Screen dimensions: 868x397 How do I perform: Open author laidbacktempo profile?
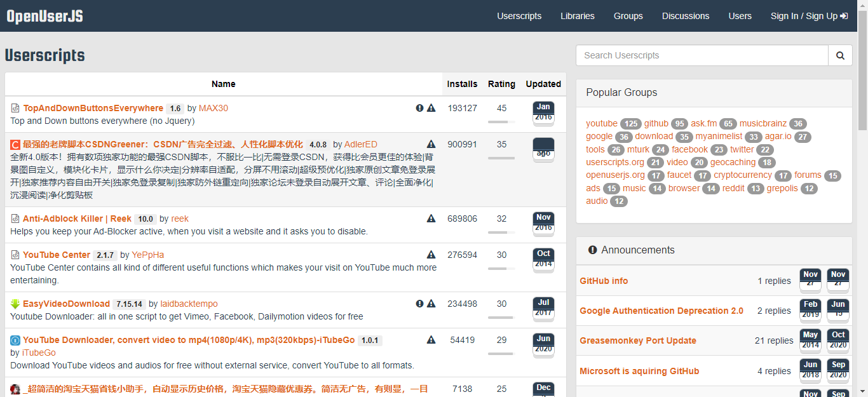[188, 304]
